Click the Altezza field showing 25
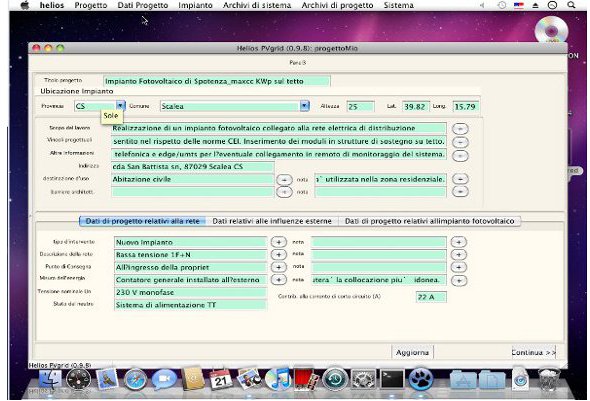This screenshot has width=590, height=401. click(360, 106)
